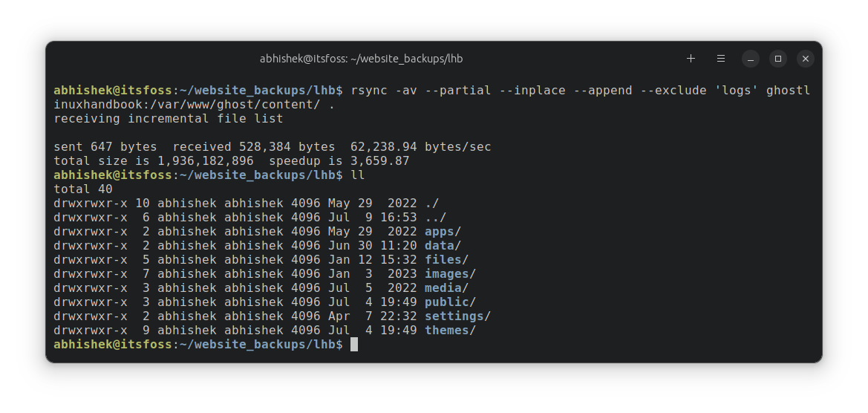Click the 'Jul 5 2022' date of media

click(373, 288)
